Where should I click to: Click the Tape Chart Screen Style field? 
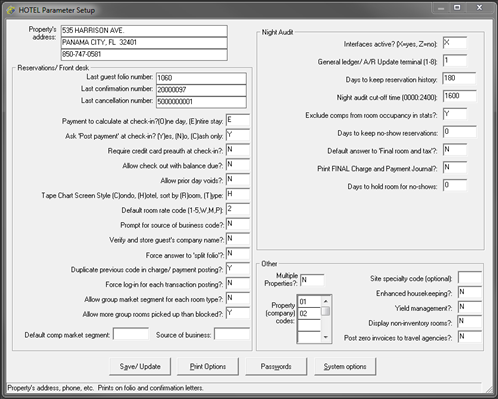tap(238, 194)
